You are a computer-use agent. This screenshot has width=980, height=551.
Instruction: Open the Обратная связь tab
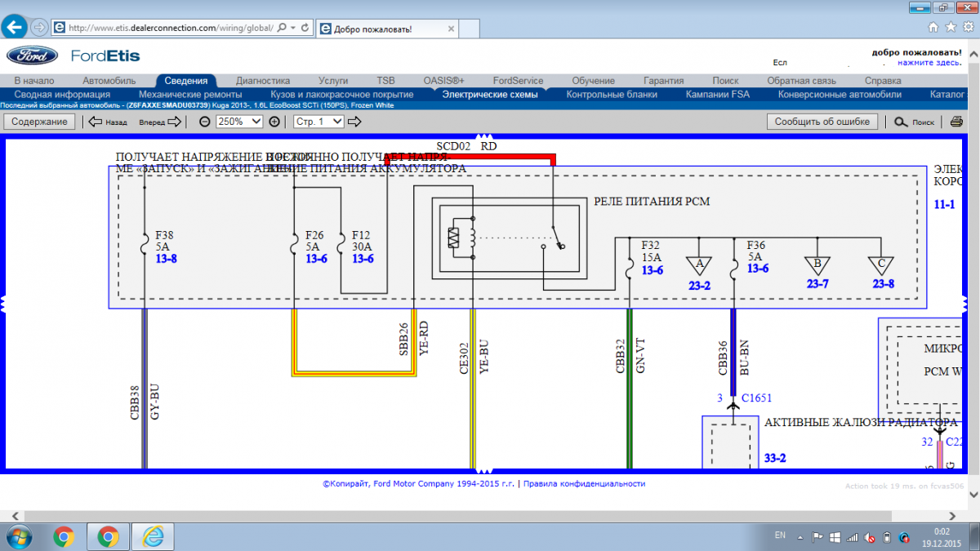(x=802, y=81)
